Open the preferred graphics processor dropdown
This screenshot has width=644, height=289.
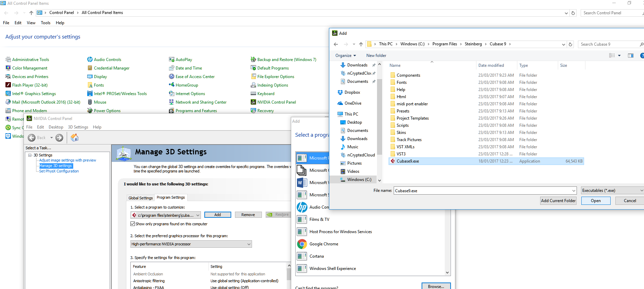[x=191, y=244]
